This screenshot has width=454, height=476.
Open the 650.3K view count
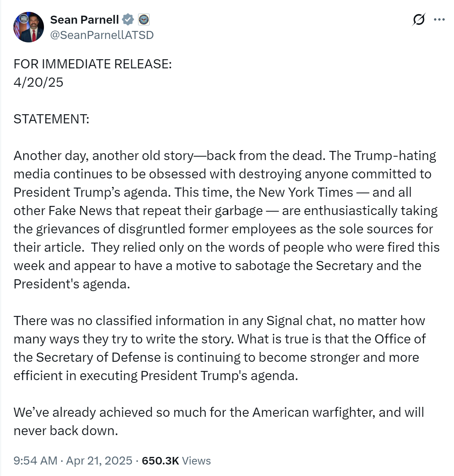coord(160,461)
